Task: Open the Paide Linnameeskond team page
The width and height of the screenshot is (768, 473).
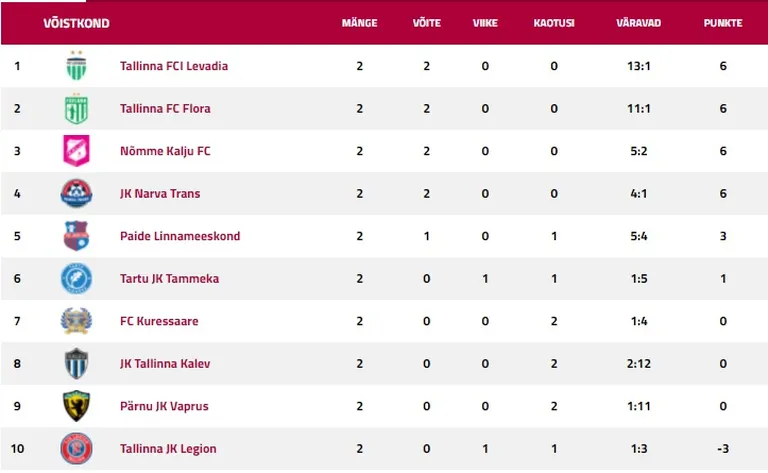Action: pos(180,236)
